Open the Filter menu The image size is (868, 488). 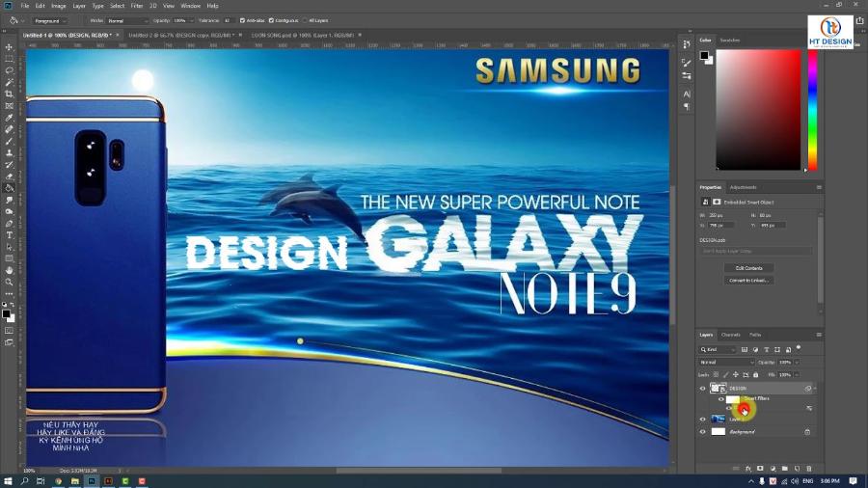click(137, 6)
